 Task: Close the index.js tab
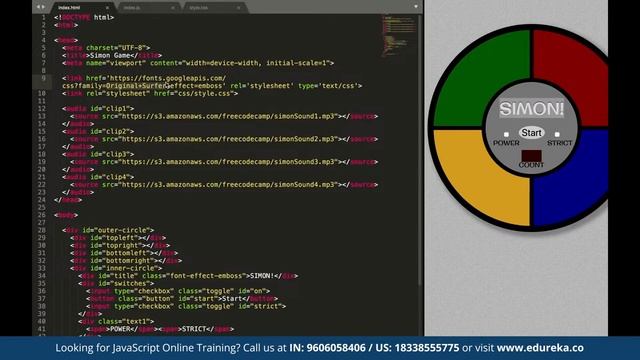click(x=173, y=8)
